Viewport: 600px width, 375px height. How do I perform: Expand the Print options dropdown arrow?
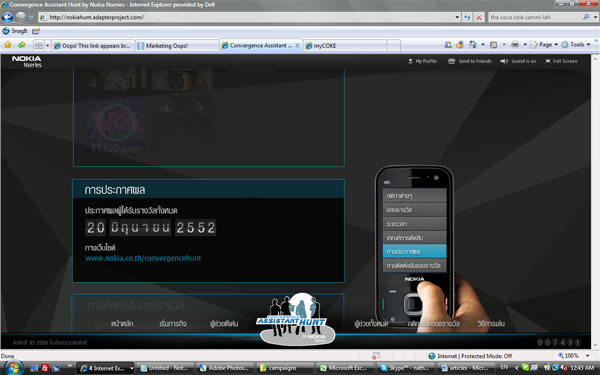[x=525, y=45]
